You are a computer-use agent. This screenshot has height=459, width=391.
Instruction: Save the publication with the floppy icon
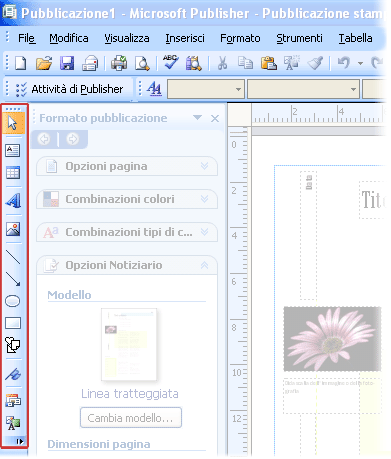tap(67, 63)
